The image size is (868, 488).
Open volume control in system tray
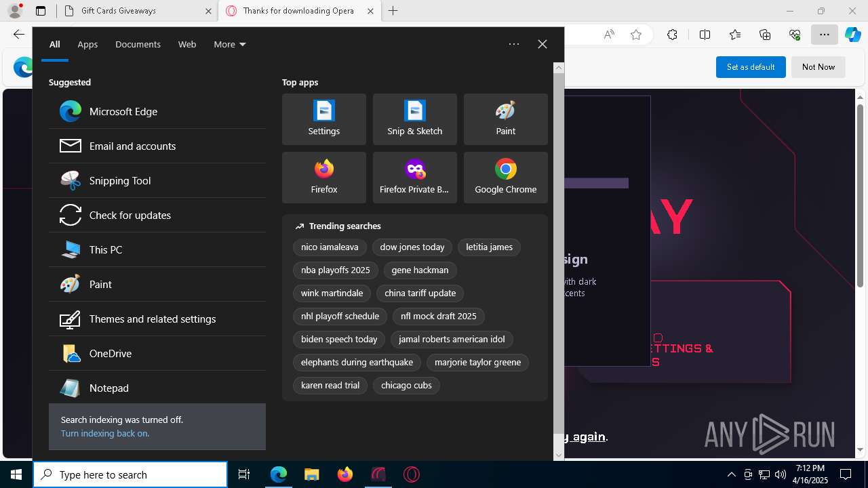click(780, 474)
